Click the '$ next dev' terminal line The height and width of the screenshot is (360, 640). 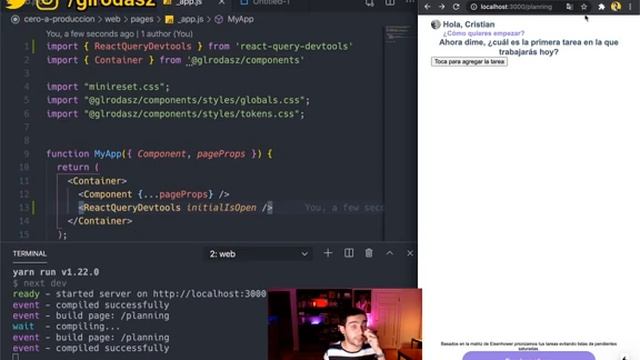pos(40,283)
